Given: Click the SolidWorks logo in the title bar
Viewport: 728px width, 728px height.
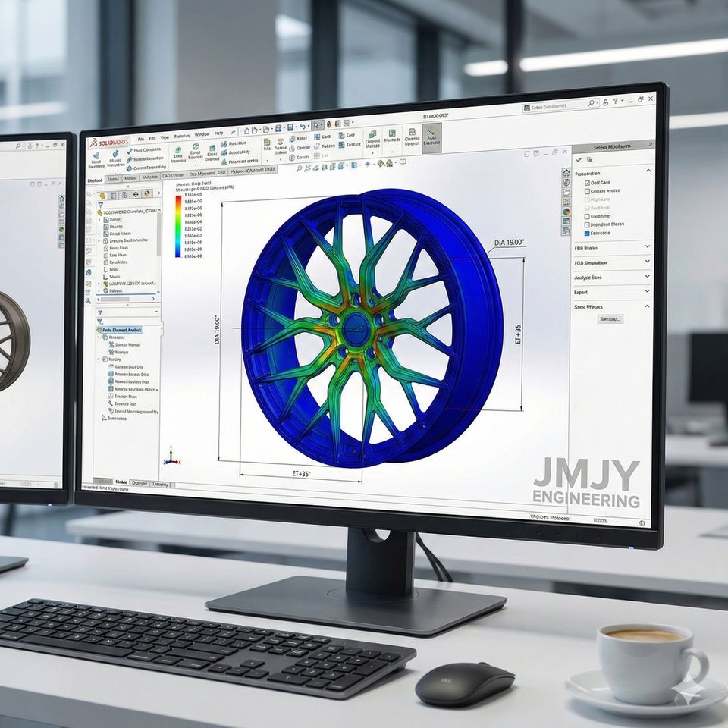Looking at the screenshot, I should pyautogui.click(x=110, y=142).
